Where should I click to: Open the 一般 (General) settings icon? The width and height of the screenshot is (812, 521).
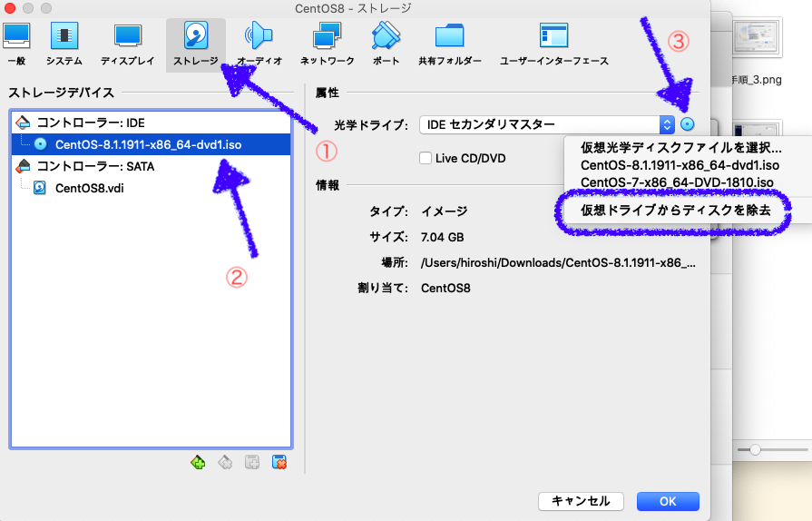point(16,44)
